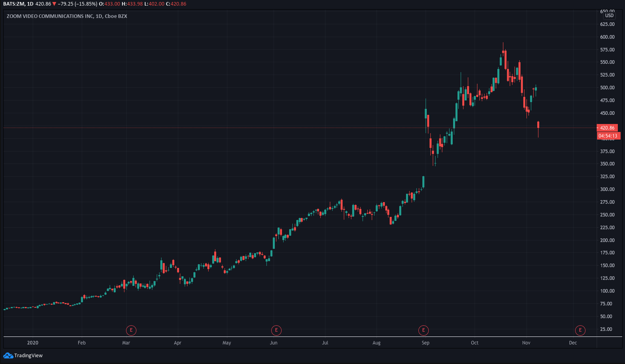625x364 pixels.
Task: Click the 450.00 price axis label
Action: (607, 113)
